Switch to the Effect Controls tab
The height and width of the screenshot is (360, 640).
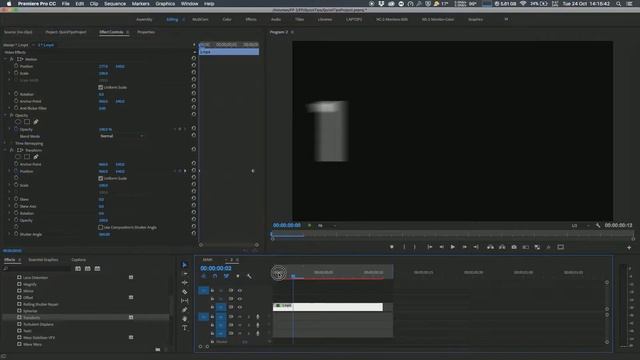point(111,32)
